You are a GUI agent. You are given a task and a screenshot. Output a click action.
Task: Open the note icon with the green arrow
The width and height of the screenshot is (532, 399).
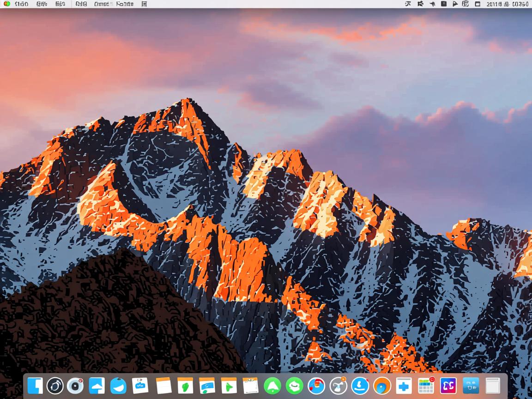229,386
